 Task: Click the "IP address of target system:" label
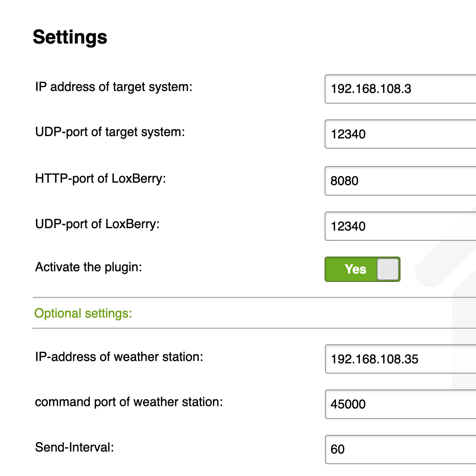pos(113,87)
